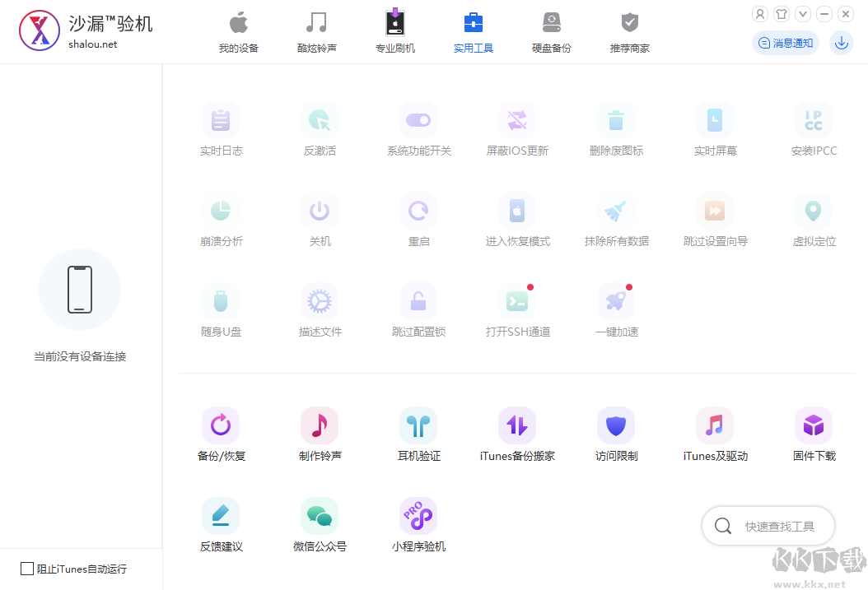This screenshot has height=590, width=868.
Task: Switch to 专业刷机 tab
Action: tap(395, 32)
